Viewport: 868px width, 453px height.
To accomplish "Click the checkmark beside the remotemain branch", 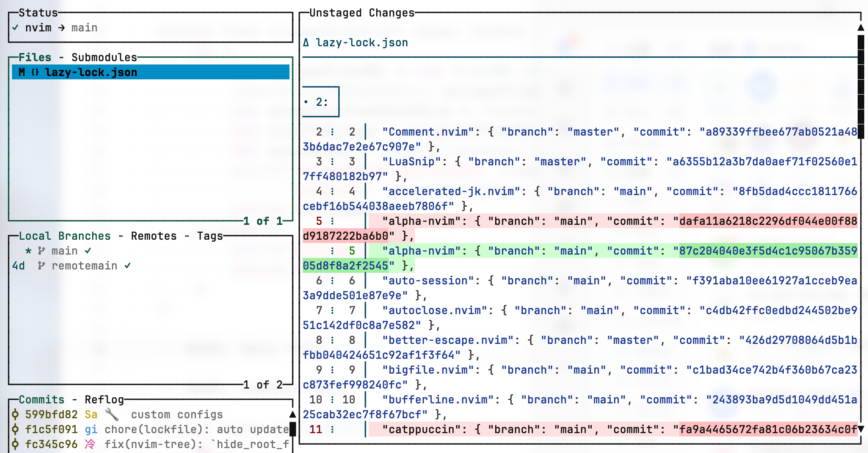I will 128,266.
